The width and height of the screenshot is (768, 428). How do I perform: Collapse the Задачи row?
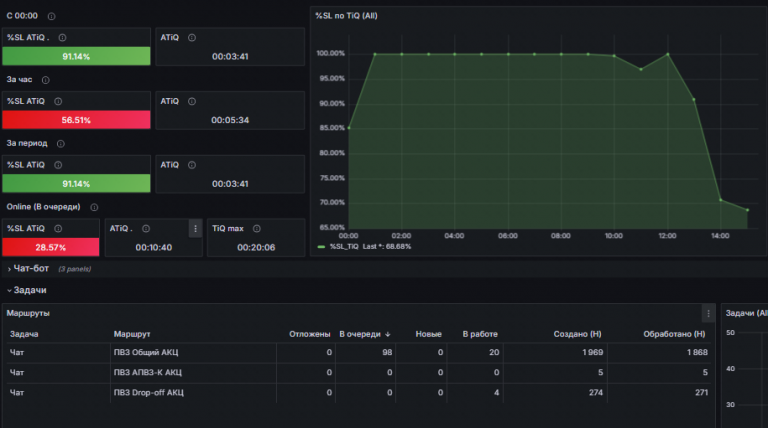(27, 290)
